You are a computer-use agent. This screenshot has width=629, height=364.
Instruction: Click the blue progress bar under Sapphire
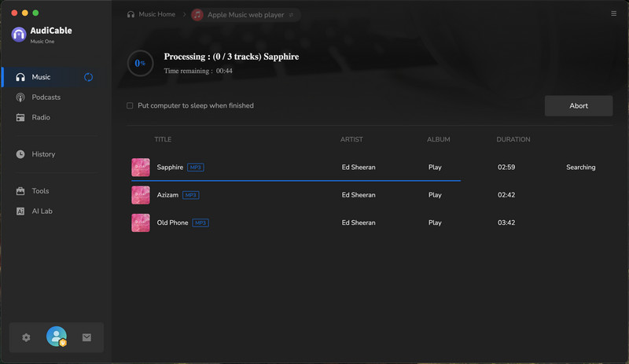(296, 181)
